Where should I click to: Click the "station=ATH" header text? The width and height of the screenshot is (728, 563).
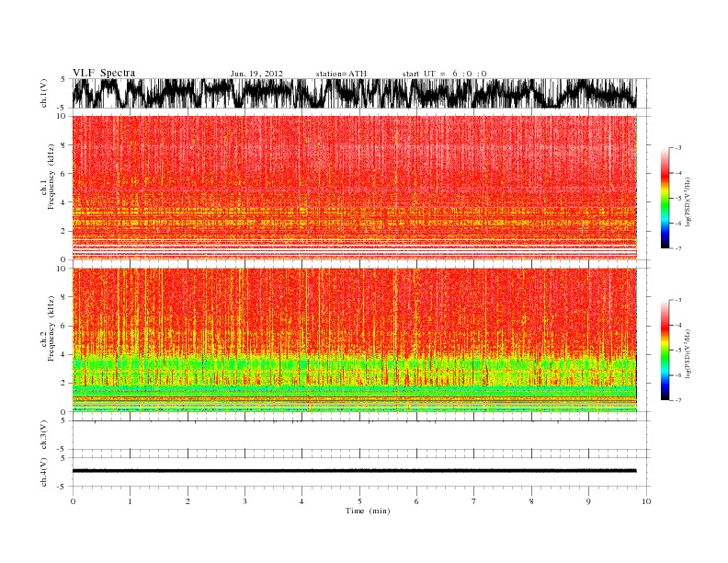341,74
